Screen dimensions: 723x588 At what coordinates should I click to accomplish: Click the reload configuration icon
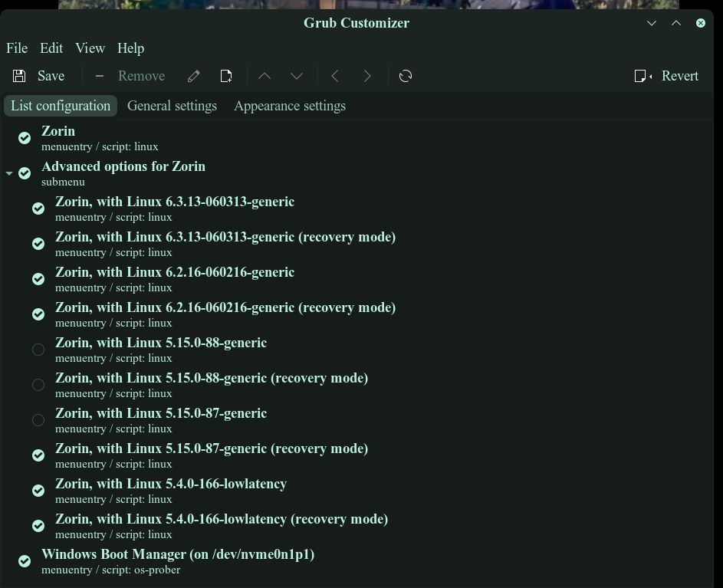click(406, 76)
